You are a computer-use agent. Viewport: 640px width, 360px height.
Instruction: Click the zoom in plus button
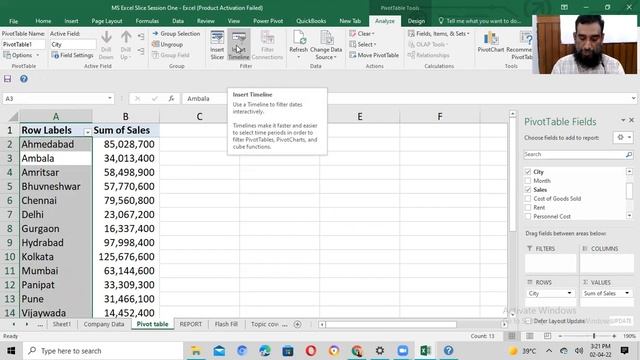(614, 336)
